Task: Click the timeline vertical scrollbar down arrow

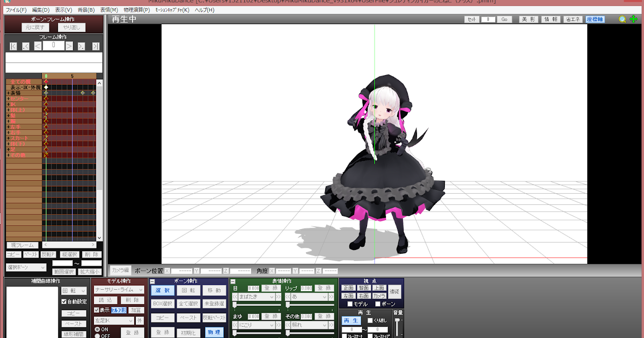Action: coord(99,237)
